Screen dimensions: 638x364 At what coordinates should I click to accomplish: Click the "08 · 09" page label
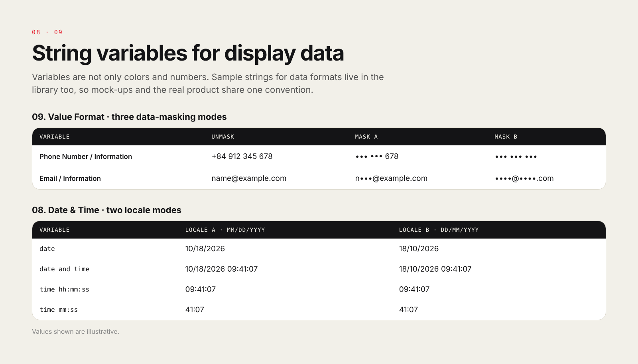47,32
